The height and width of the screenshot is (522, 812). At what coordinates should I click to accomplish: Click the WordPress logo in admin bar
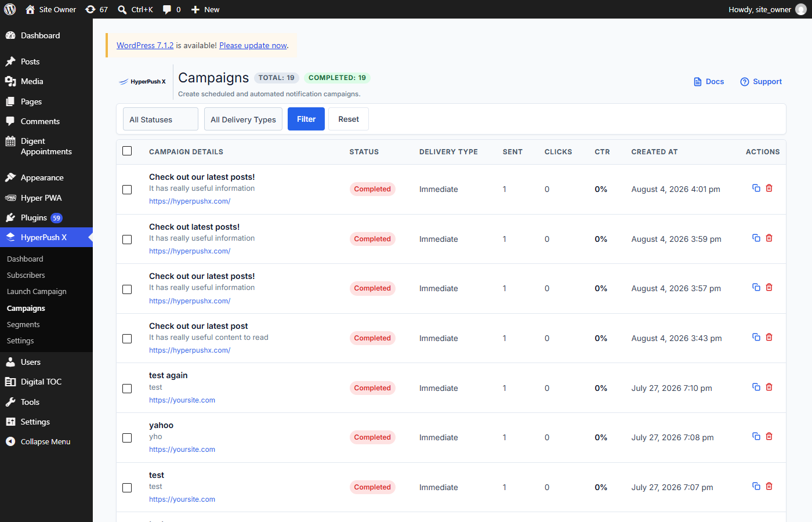[x=10, y=9]
